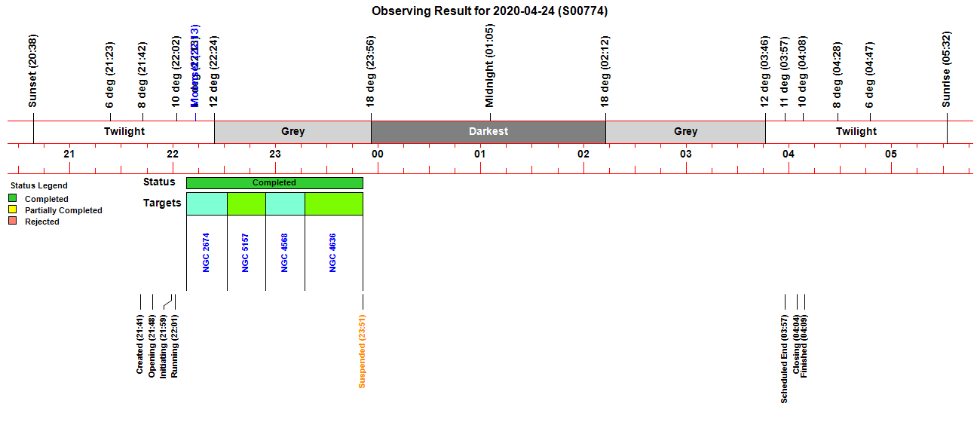
Task: Click the Status row label
Action: pyautogui.click(x=159, y=182)
